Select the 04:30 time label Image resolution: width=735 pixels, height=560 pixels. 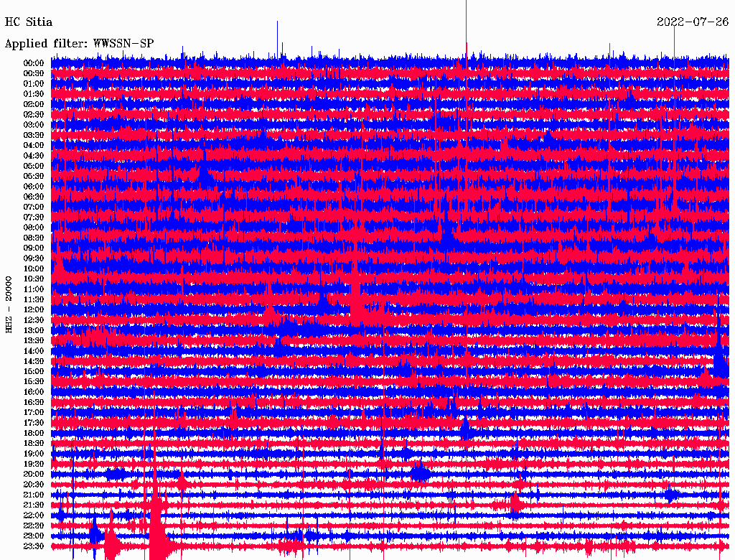(34, 156)
